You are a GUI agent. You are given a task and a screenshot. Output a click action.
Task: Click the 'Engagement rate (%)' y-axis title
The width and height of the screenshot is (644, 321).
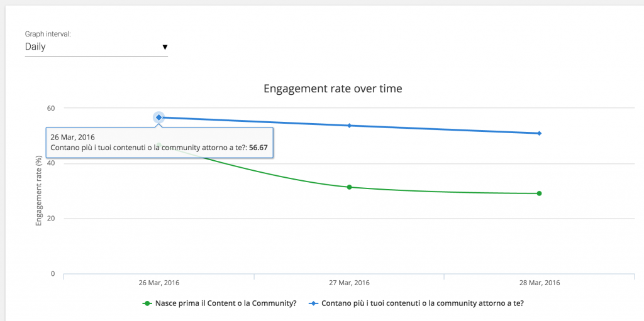39,190
